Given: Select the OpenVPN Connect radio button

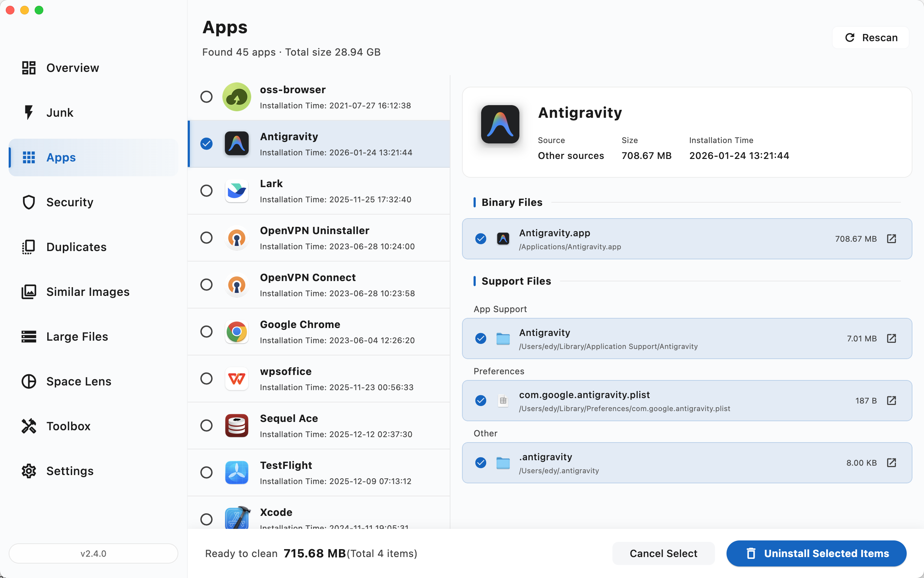Looking at the screenshot, I should (206, 285).
